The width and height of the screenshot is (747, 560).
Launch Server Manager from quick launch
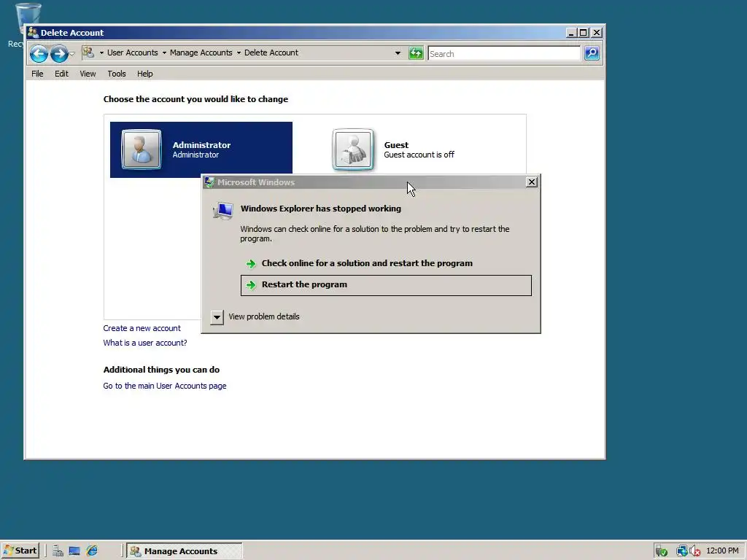[x=58, y=551]
